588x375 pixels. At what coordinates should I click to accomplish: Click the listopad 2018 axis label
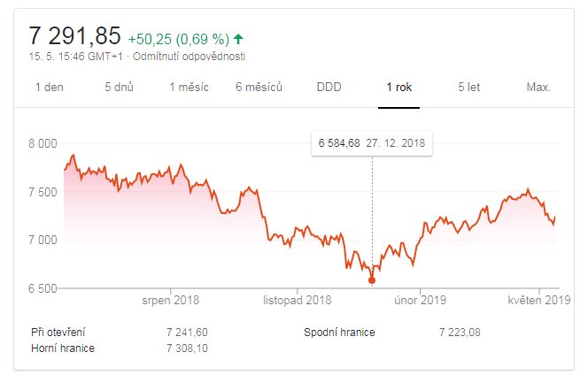point(297,300)
